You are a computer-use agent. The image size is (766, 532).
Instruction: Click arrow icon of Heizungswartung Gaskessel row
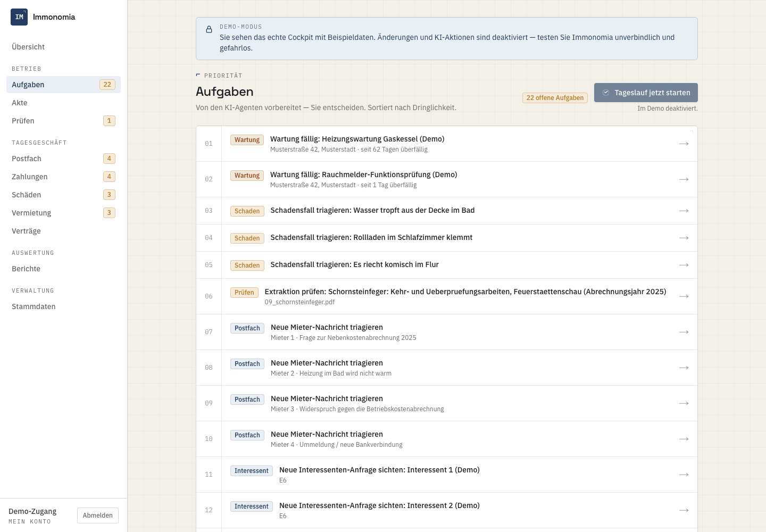pyautogui.click(x=684, y=144)
